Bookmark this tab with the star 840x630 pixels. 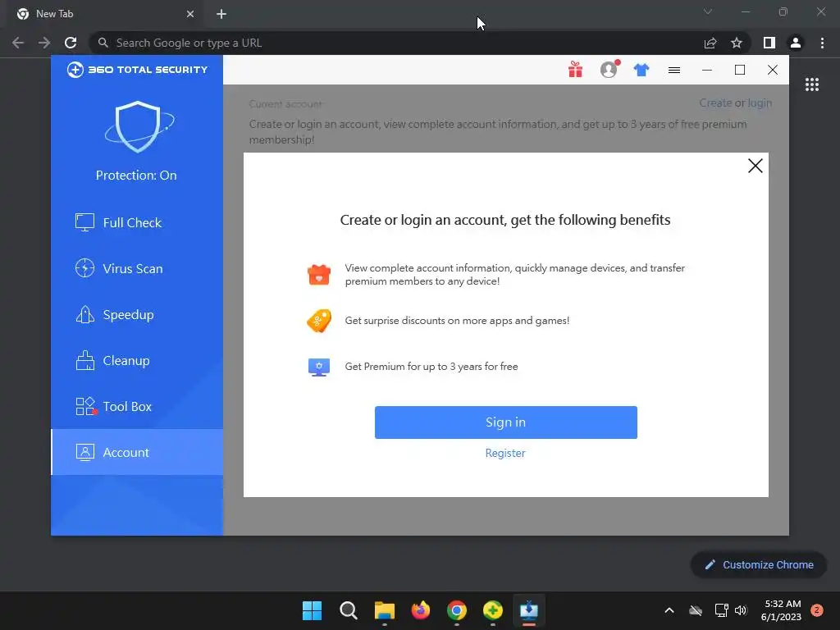737,43
